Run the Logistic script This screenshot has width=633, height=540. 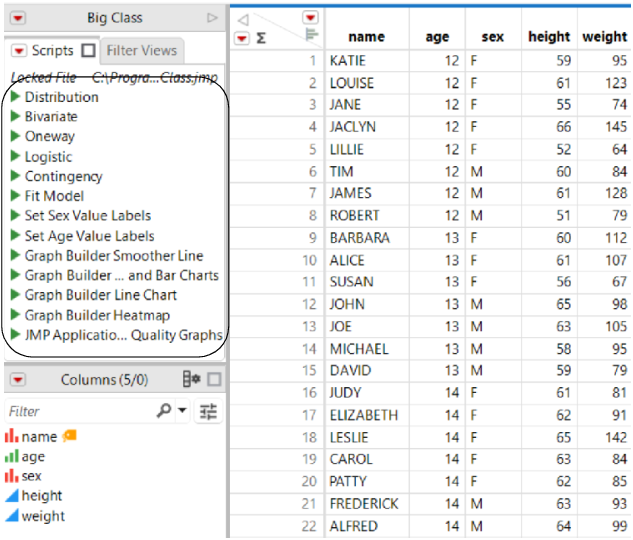click(15, 156)
